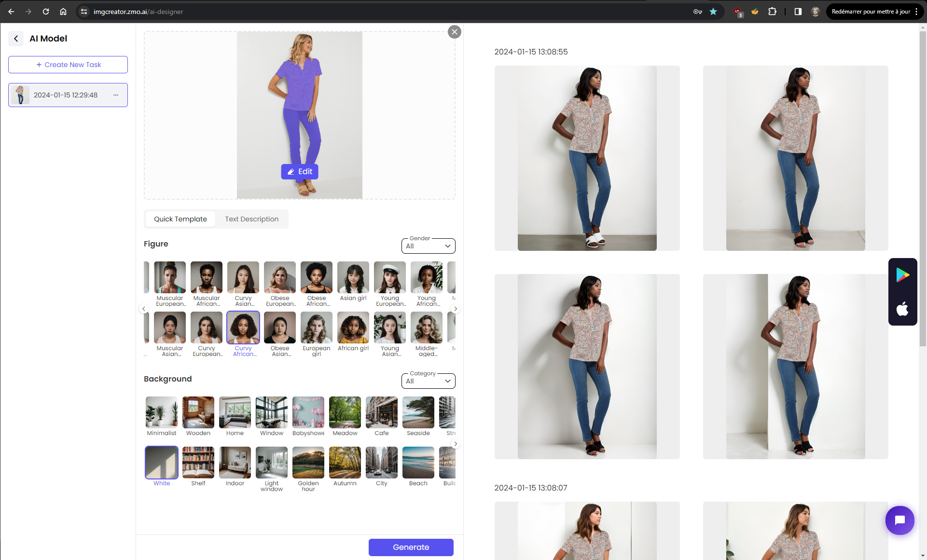Select Wooden background
927x560 pixels.
(x=198, y=417)
